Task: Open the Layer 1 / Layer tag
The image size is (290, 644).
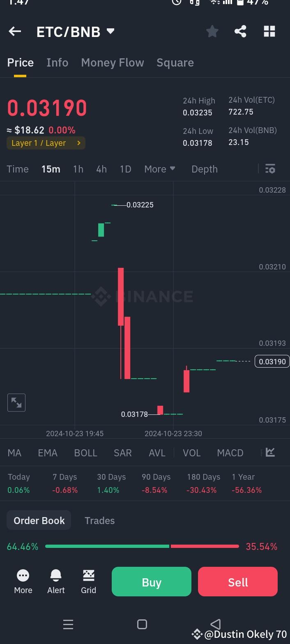Action: click(46, 143)
